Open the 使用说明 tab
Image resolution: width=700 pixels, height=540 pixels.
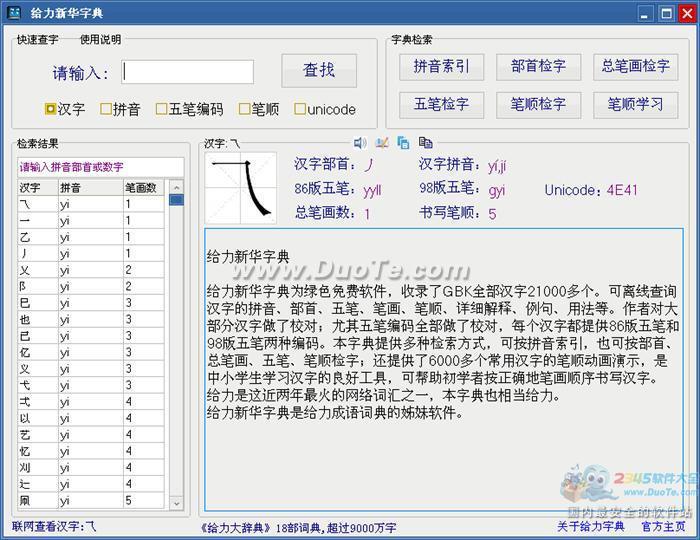(100, 40)
